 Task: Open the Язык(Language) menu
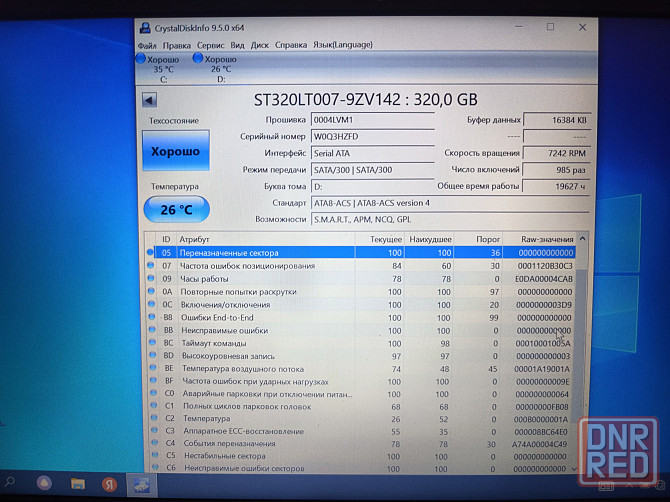click(x=343, y=45)
